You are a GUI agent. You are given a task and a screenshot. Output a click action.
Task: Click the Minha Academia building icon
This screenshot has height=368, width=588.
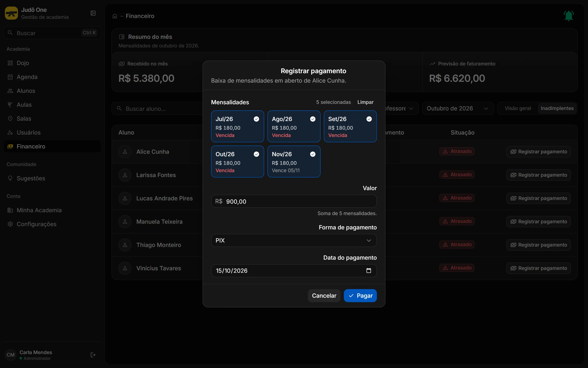10,210
